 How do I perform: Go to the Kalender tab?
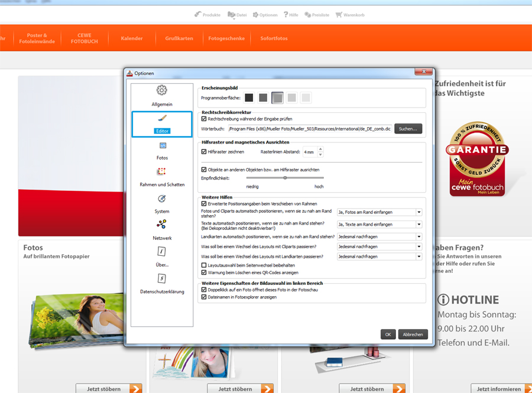point(132,38)
